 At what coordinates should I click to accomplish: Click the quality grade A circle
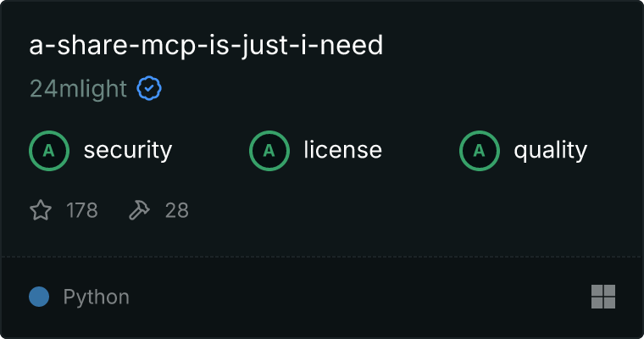point(480,151)
